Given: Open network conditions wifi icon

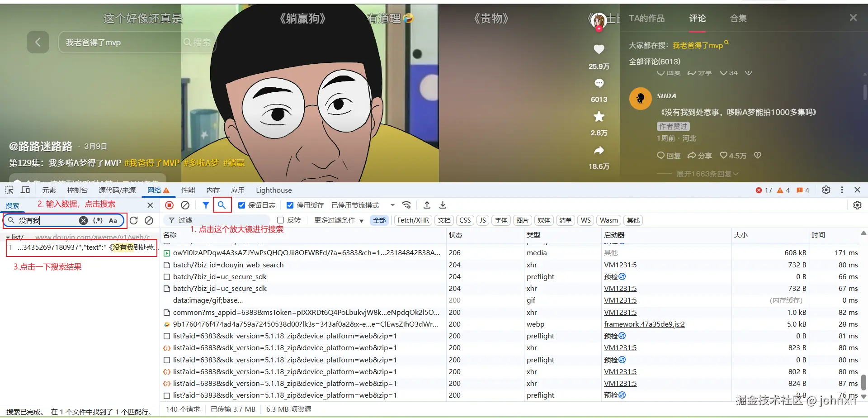Looking at the screenshot, I should (406, 205).
